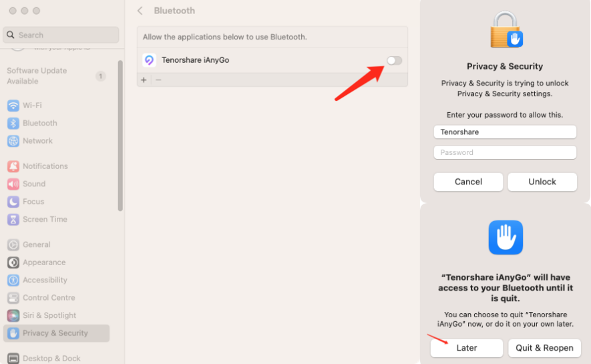Focus the sidebar Search field

pos(61,35)
